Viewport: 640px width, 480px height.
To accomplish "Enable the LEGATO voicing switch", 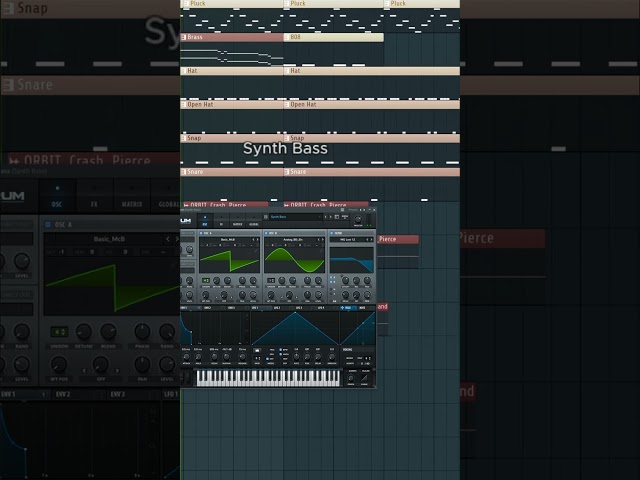I will (x=350, y=364).
